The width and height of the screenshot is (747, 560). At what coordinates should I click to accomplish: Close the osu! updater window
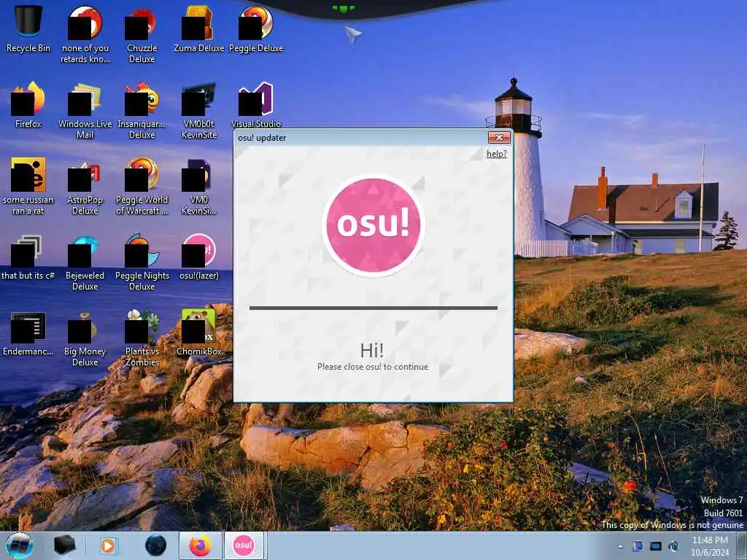coord(499,138)
